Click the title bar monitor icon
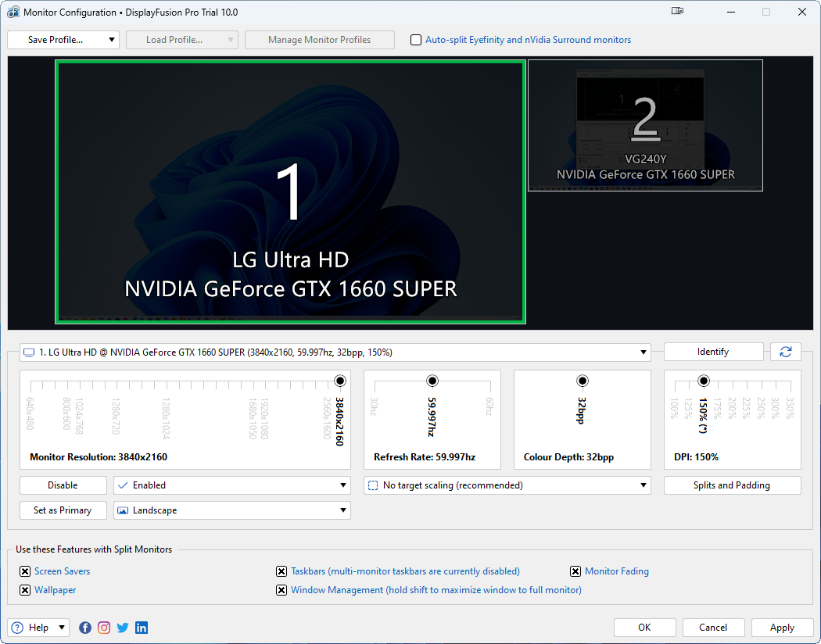Screen dimensions: 821x644 [x=677, y=12]
